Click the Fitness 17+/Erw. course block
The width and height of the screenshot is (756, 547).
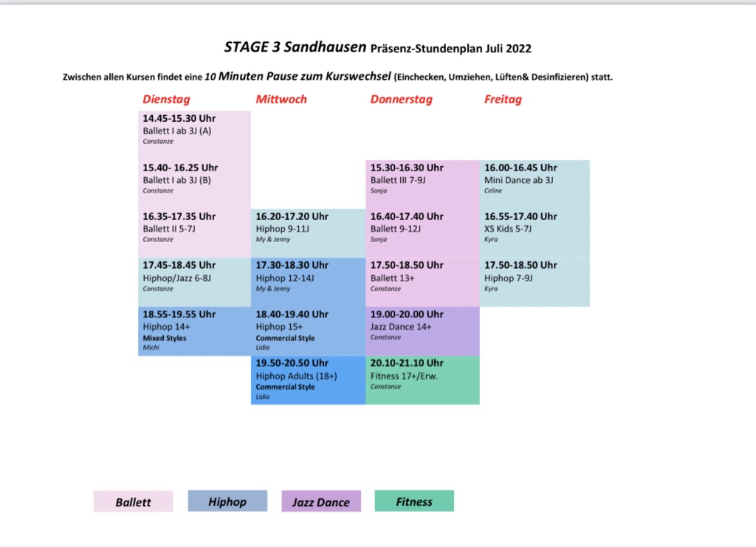422,379
